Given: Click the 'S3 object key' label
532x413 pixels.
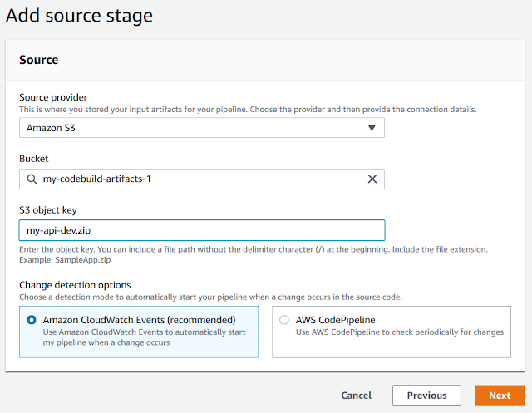Looking at the screenshot, I should pos(48,210).
